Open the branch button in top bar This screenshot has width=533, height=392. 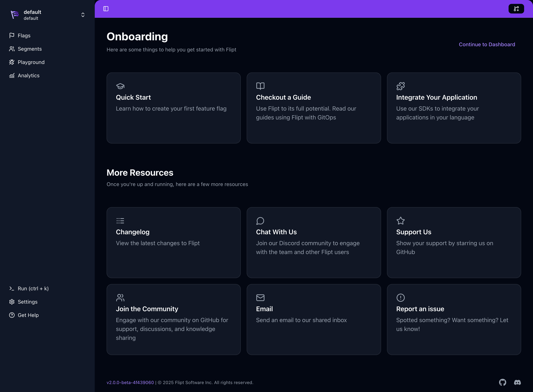pyautogui.click(x=516, y=9)
